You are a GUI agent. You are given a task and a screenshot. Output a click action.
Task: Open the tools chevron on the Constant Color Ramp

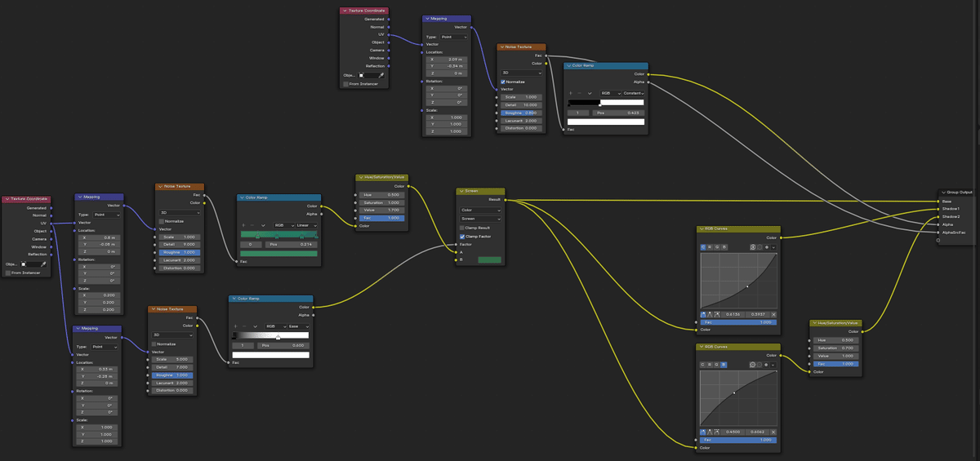coord(590,93)
